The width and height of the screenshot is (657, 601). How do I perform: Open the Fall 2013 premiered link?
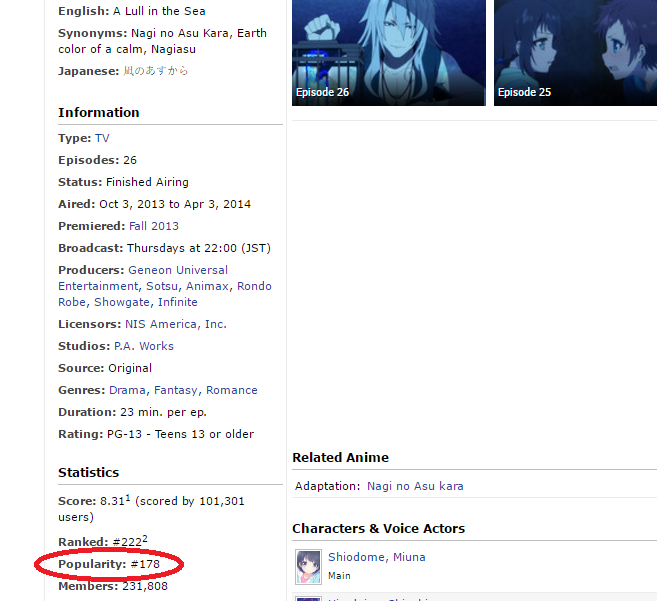tap(154, 226)
